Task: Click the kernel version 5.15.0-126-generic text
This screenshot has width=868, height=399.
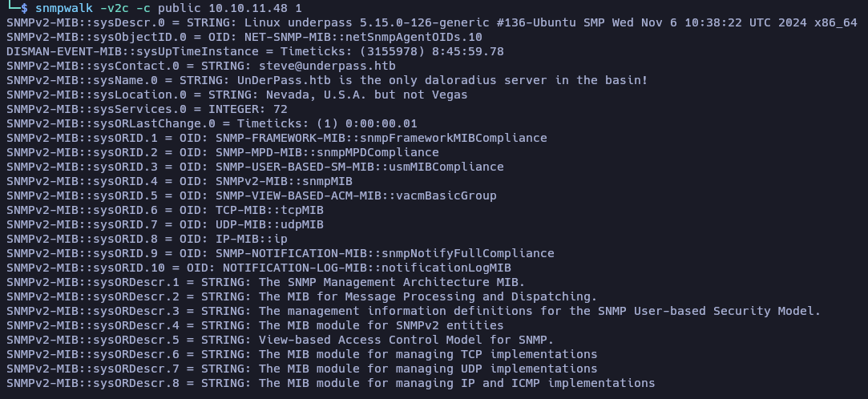Action: pyautogui.click(x=424, y=22)
